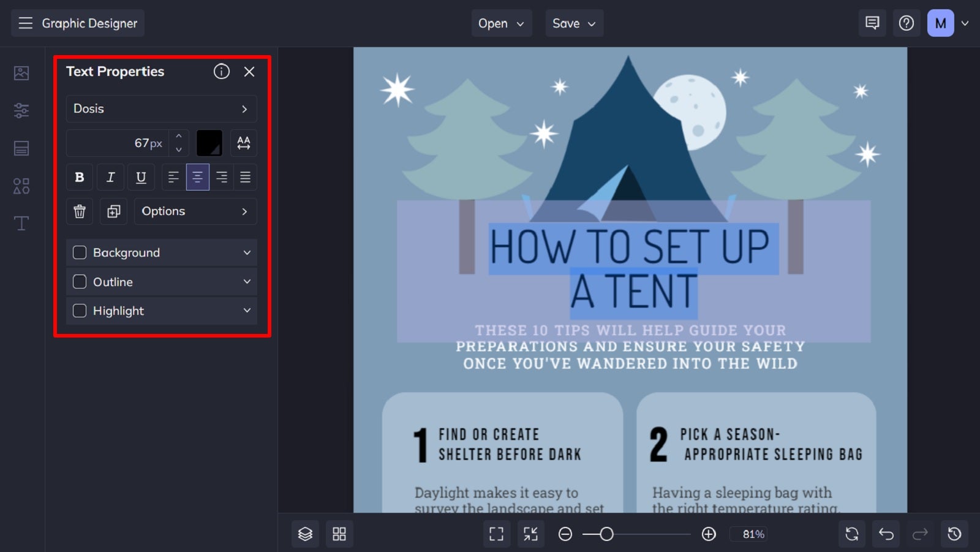Apply bold formatting to the text
Viewport: 980px width, 552px height.
79,177
